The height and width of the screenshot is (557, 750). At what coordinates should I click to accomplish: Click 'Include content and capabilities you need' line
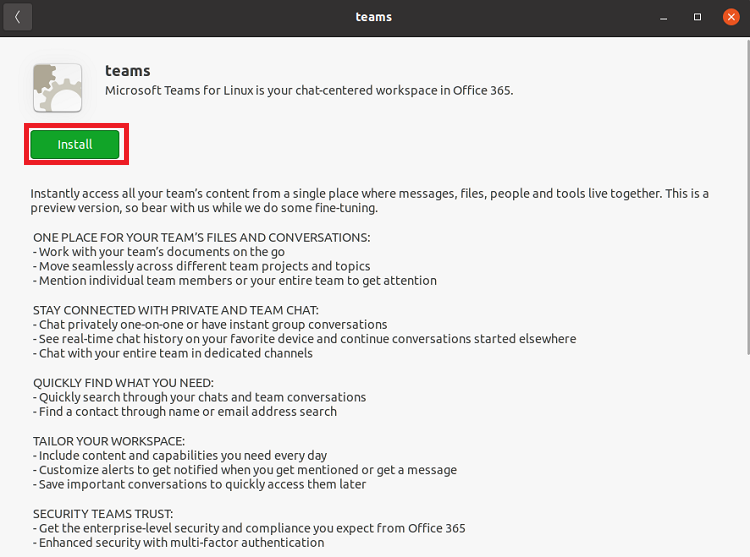pos(180,456)
